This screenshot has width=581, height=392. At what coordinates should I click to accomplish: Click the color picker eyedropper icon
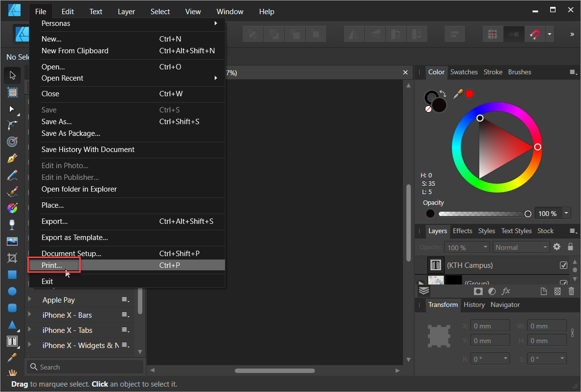pyautogui.click(x=458, y=94)
